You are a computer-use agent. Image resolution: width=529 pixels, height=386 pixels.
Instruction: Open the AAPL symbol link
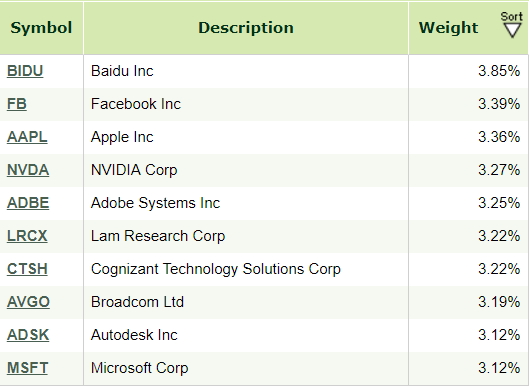tap(27, 137)
